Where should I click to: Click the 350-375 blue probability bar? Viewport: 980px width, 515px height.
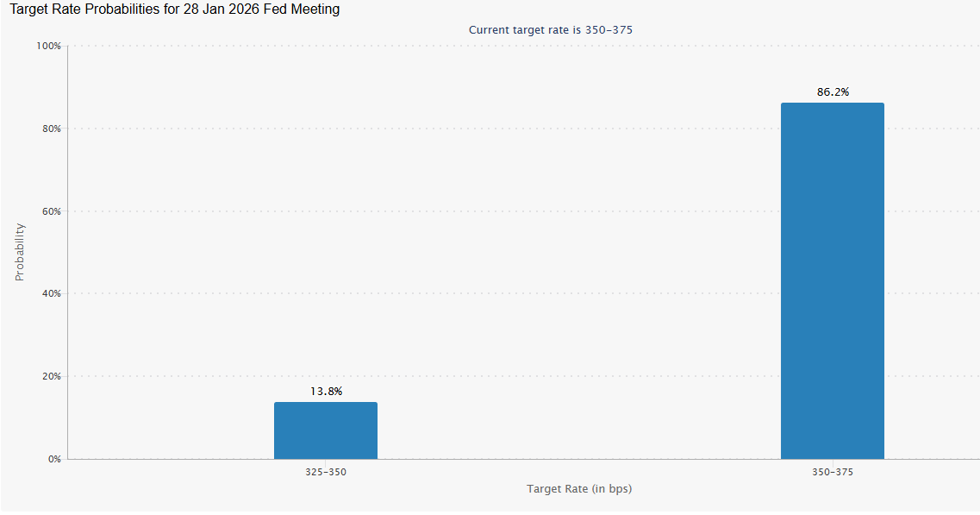pos(832,281)
